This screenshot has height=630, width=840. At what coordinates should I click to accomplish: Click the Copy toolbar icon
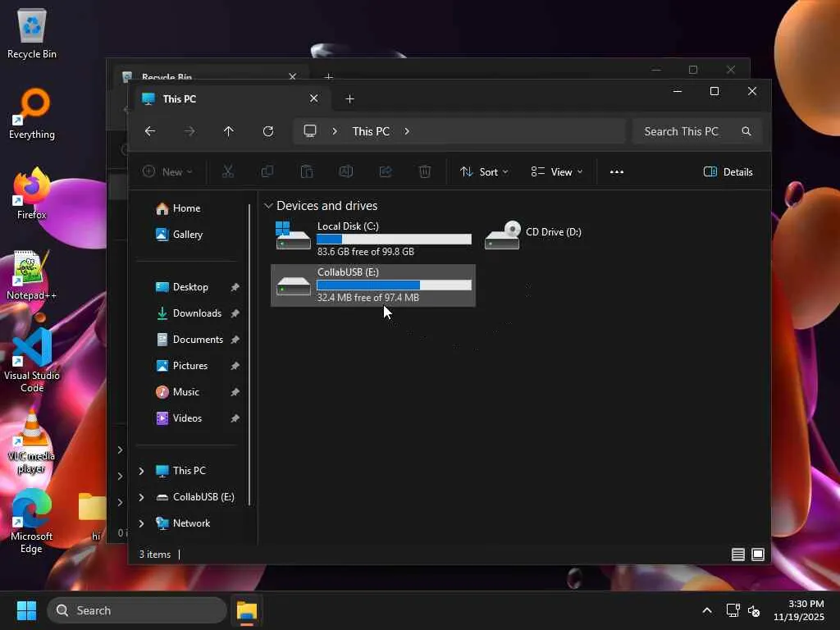[x=267, y=171]
